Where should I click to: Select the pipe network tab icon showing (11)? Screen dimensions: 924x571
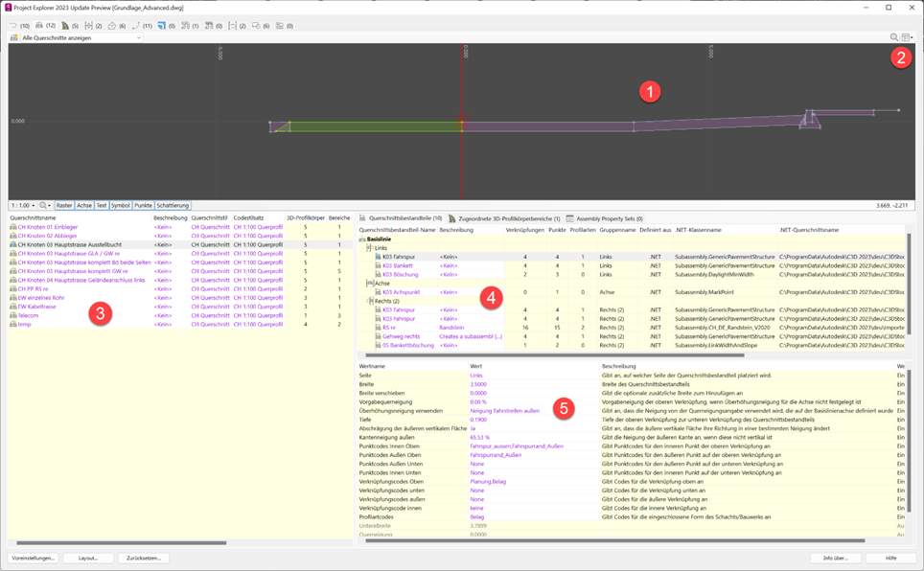(x=140, y=26)
